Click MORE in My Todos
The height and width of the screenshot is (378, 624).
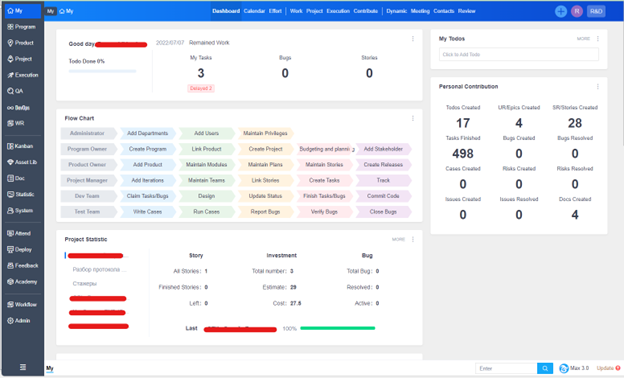click(583, 39)
